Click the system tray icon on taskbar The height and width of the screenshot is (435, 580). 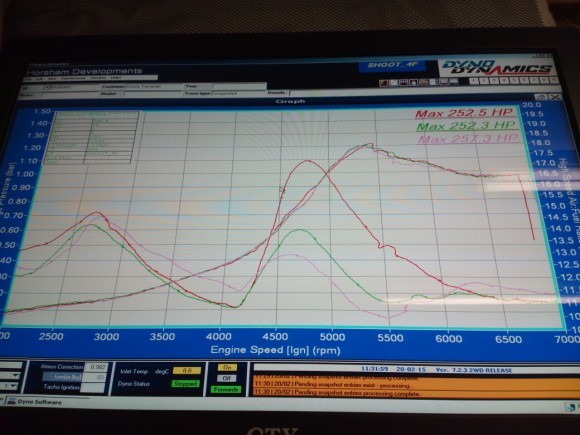[570, 407]
